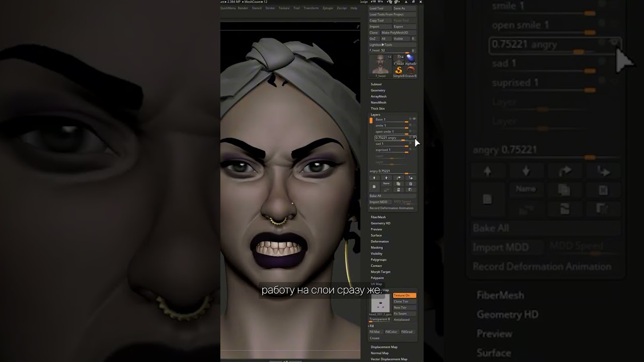Click the bottom-left split layer icon
644x362 pixels.
point(386,190)
